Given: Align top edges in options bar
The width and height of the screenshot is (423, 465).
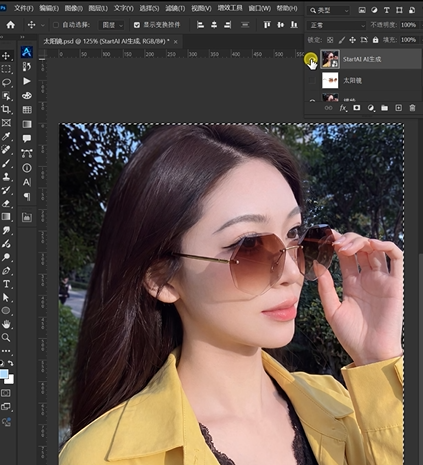Looking at the screenshot, I should (267, 25).
